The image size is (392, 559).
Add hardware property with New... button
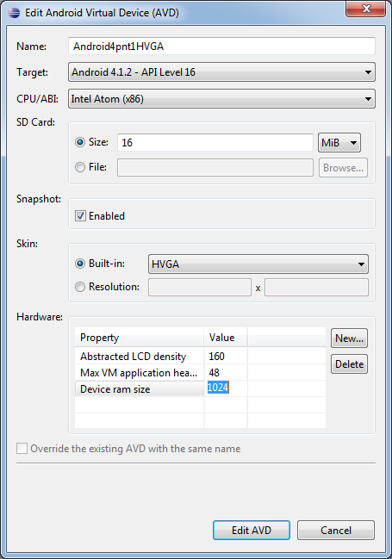click(349, 339)
